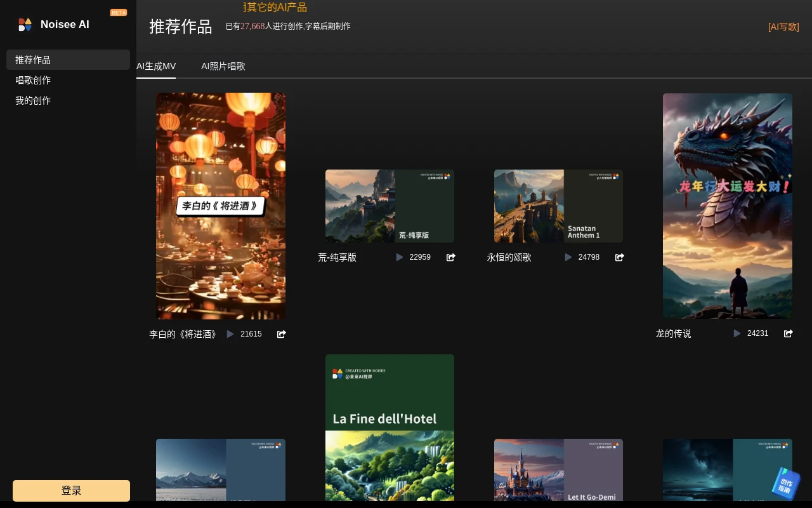Screen dimensions: 812x508
Task: Switch to the AI照片唱歌 tab
Action: pyautogui.click(x=223, y=66)
